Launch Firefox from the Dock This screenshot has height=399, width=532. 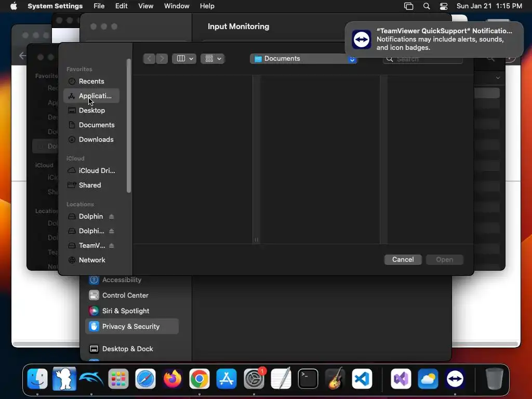click(x=172, y=379)
